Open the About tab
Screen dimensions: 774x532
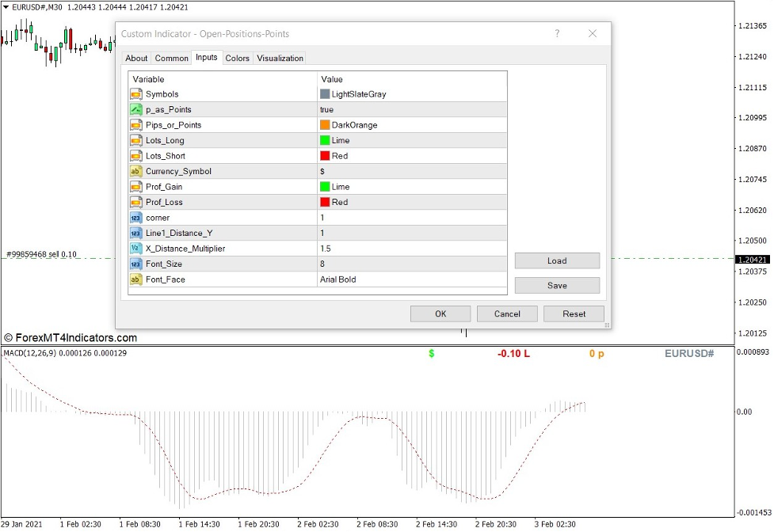tap(136, 58)
